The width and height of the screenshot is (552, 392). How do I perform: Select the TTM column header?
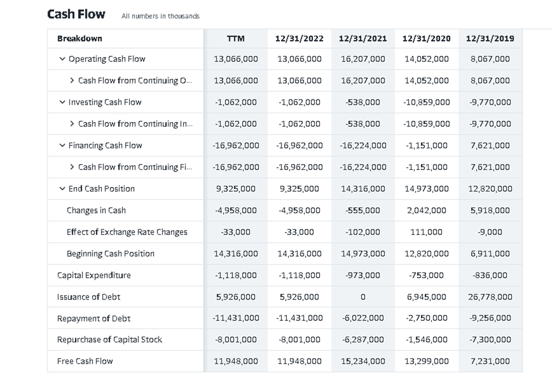pos(235,38)
